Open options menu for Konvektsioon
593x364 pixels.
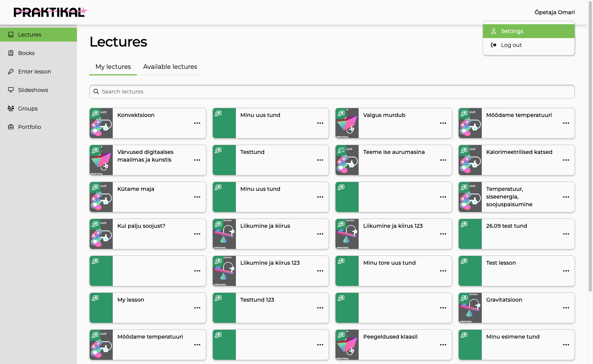tap(197, 123)
